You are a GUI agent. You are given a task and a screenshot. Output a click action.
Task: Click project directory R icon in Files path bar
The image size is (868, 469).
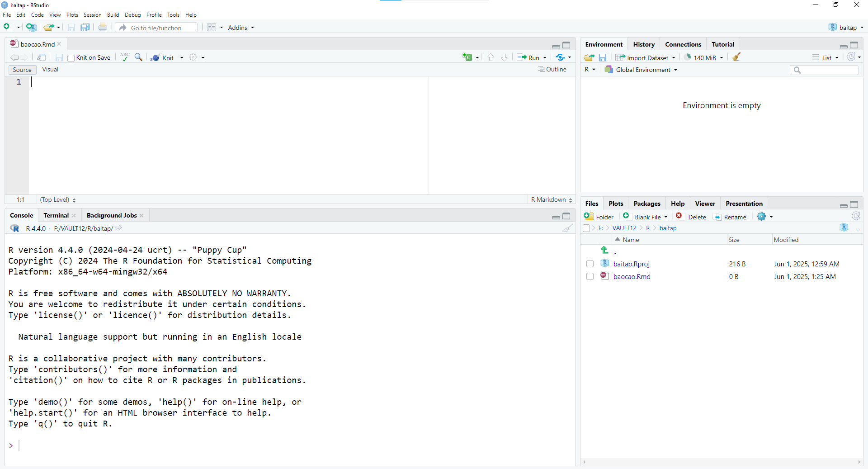coord(844,227)
